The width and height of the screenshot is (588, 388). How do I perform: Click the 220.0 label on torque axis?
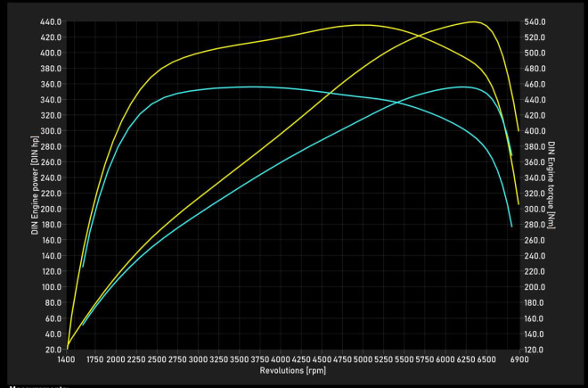pyautogui.click(x=534, y=272)
